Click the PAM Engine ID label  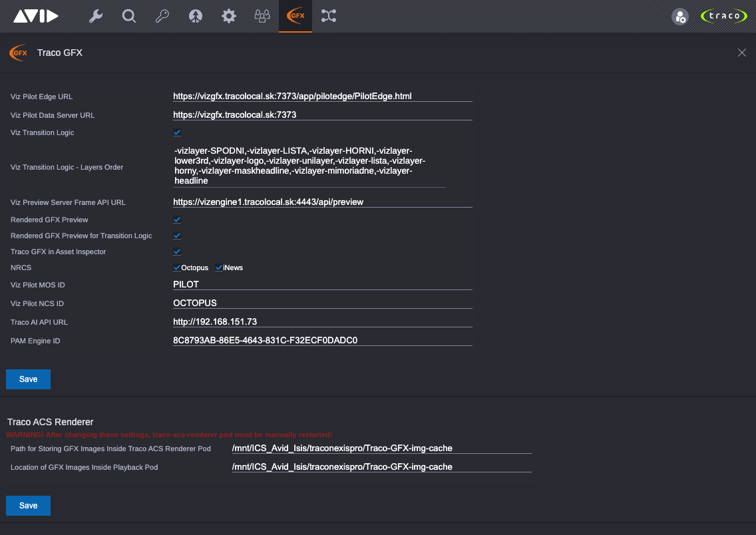pyautogui.click(x=35, y=341)
